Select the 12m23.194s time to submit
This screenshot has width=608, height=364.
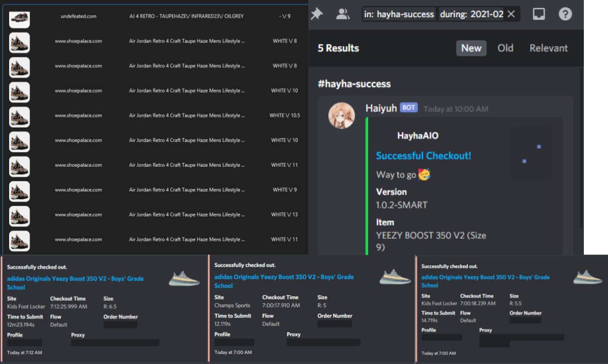coord(20,324)
